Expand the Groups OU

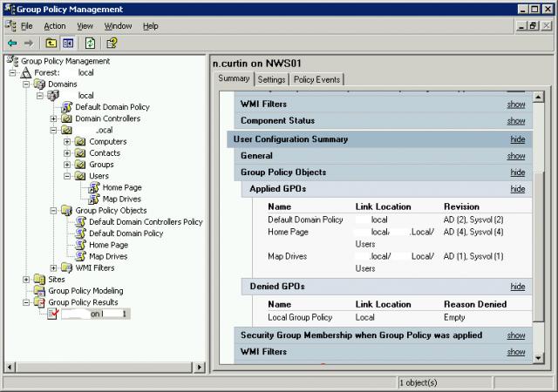(67, 165)
